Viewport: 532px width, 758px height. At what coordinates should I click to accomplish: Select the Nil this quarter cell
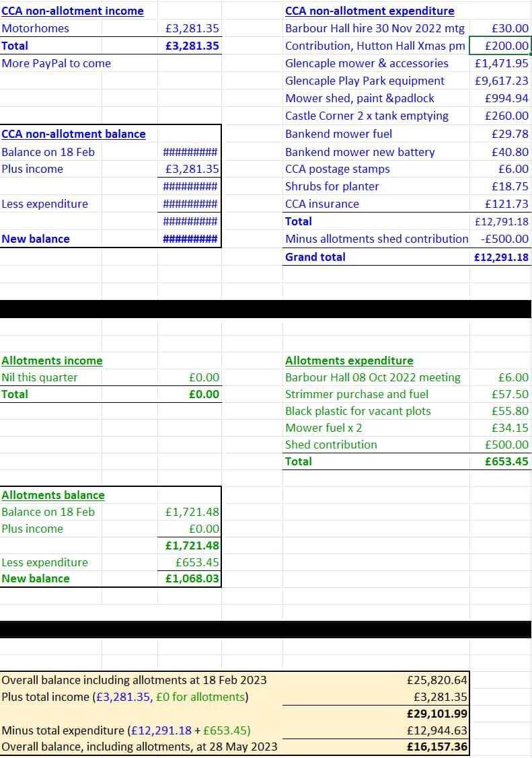point(39,377)
